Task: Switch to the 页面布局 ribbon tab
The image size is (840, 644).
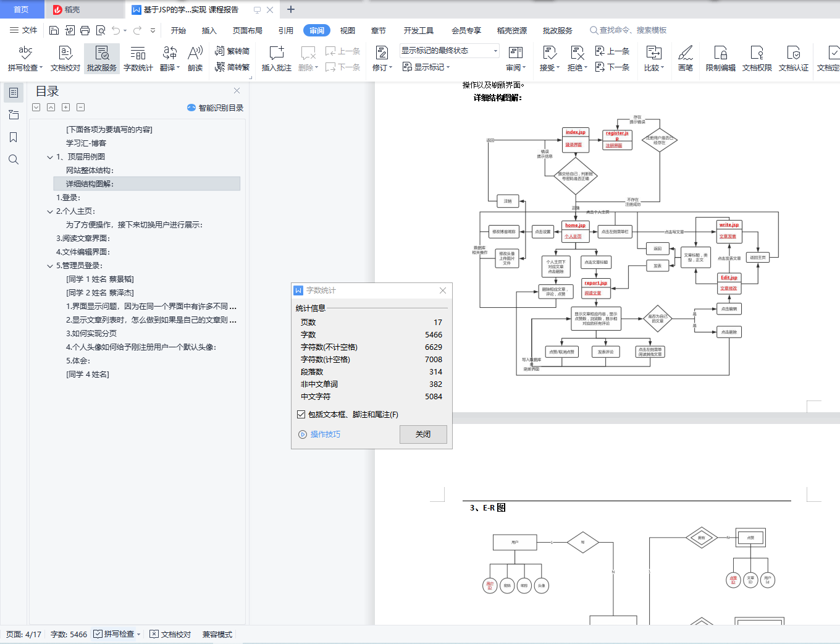Action: coord(248,30)
